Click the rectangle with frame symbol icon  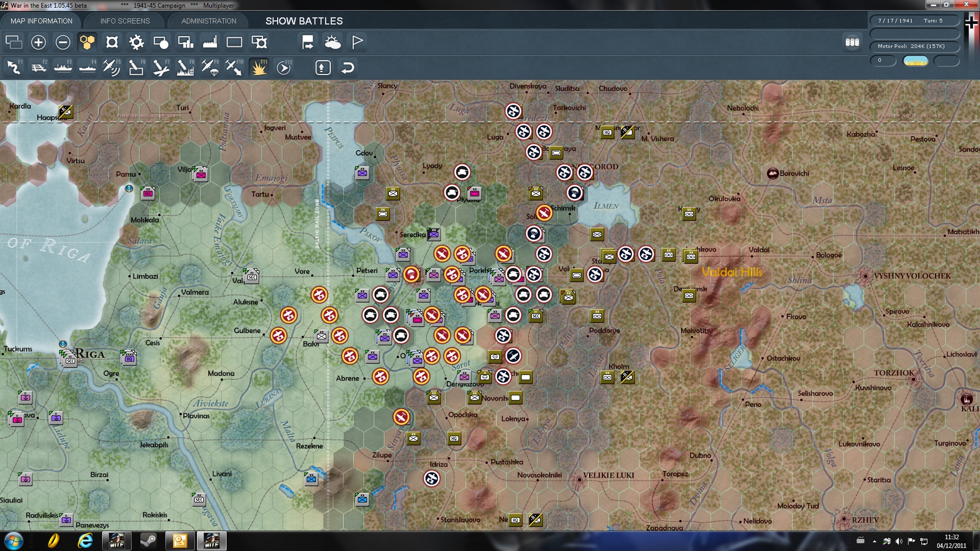tap(259, 42)
